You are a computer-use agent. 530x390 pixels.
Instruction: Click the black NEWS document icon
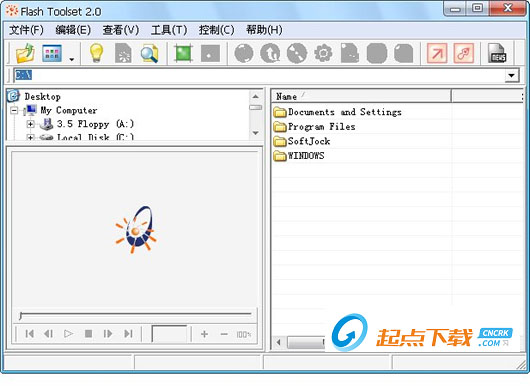pos(497,53)
